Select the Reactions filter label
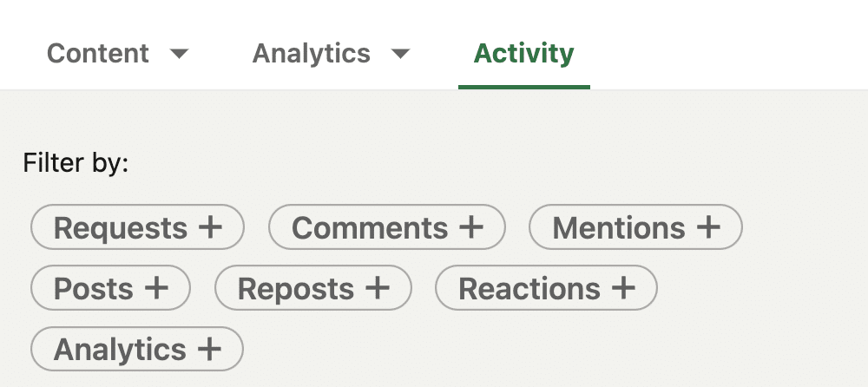The image size is (868, 387). [529, 289]
